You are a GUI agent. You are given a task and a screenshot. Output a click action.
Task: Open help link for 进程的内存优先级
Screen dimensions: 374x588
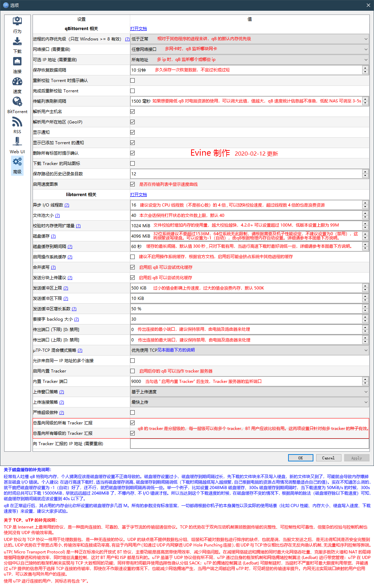click(127, 39)
